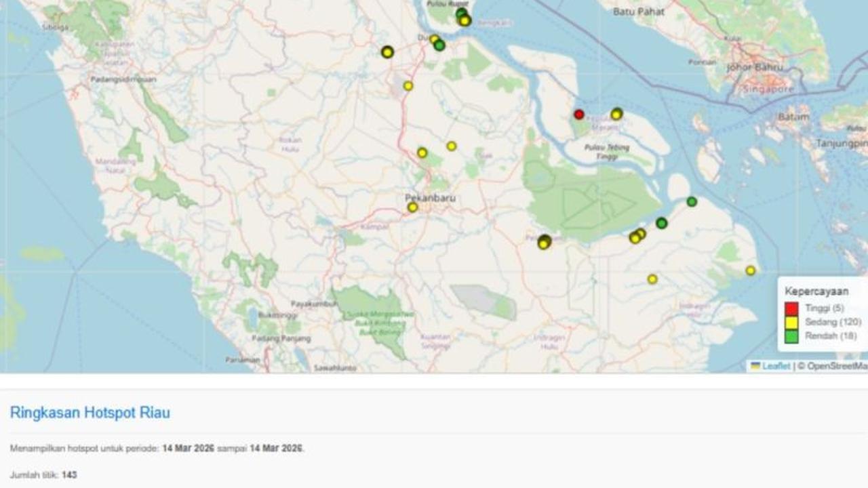The height and width of the screenshot is (488, 868).
Task: Click the Batam label on the map
Action: (793, 117)
